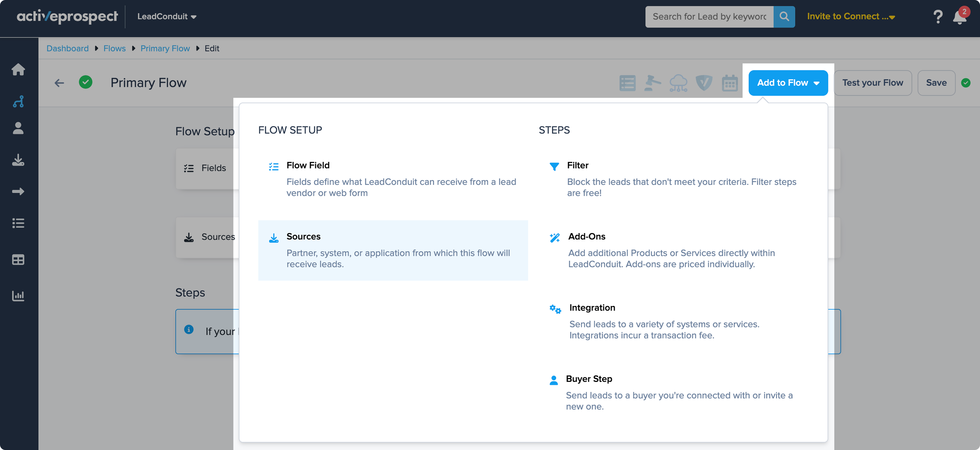The height and width of the screenshot is (450, 980).
Task: Click the back arrow beside Primary Flow
Action: [59, 83]
